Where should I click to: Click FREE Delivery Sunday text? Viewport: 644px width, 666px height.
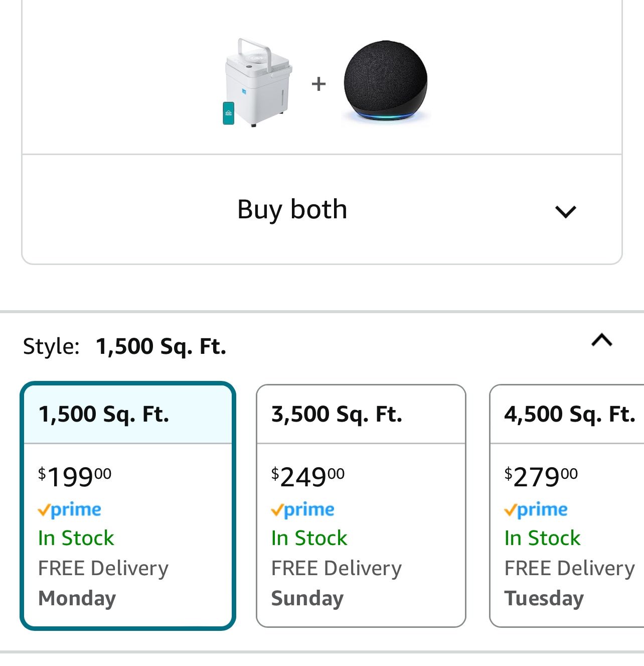pyautogui.click(x=336, y=583)
